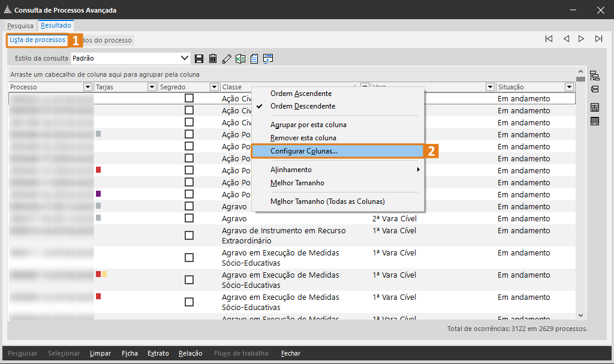Image resolution: width=614 pixels, height=364 pixels.
Task: Click the 'Total de ocorrências' status text
Action: click(517, 329)
